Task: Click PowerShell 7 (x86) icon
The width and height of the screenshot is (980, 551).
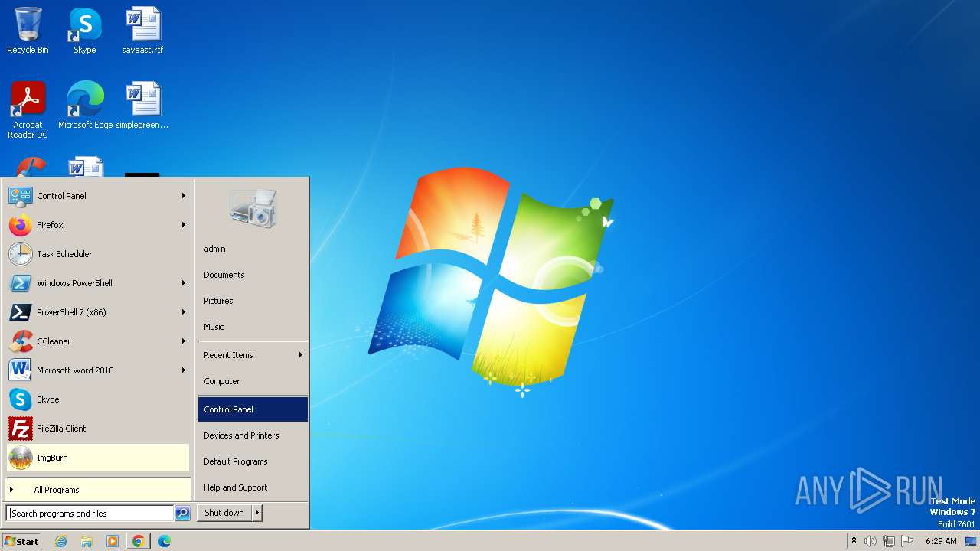Action: coord(21,312)
